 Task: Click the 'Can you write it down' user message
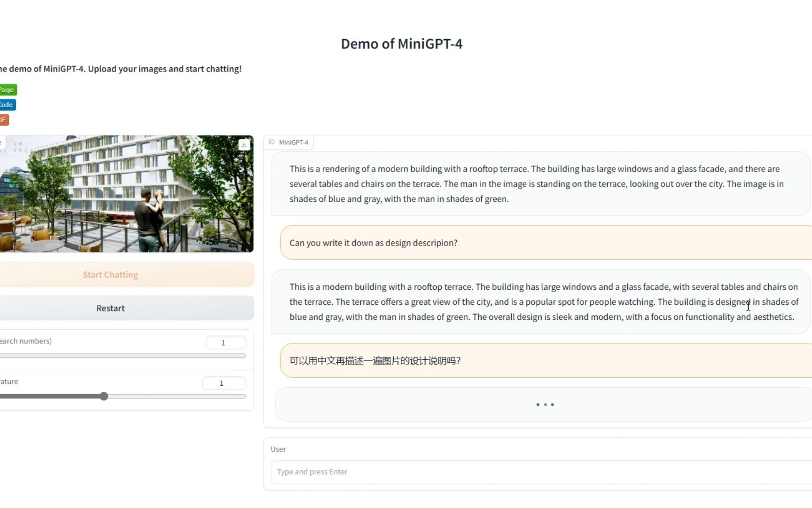[546, 243]
